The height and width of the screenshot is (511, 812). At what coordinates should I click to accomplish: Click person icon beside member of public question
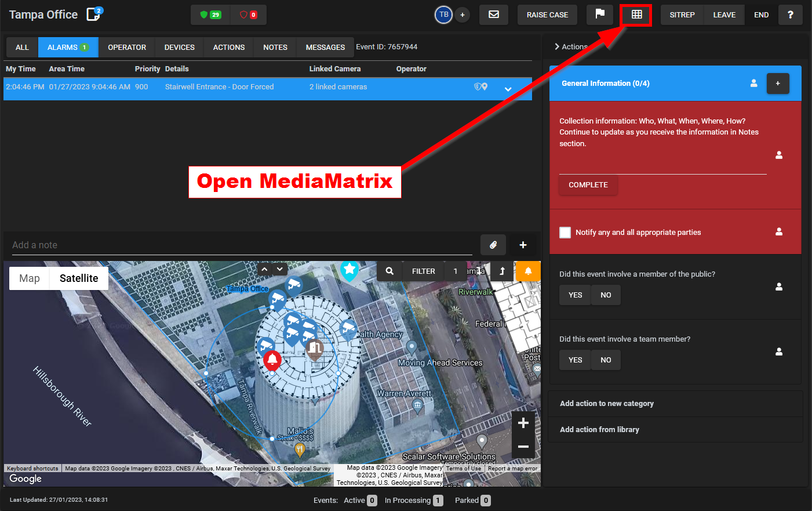[x=779, y=287]
